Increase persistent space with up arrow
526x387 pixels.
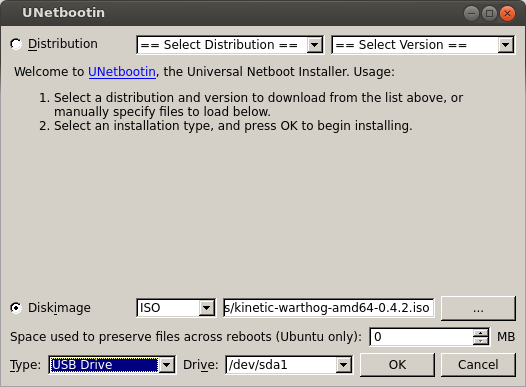click(x=481, y=333)
